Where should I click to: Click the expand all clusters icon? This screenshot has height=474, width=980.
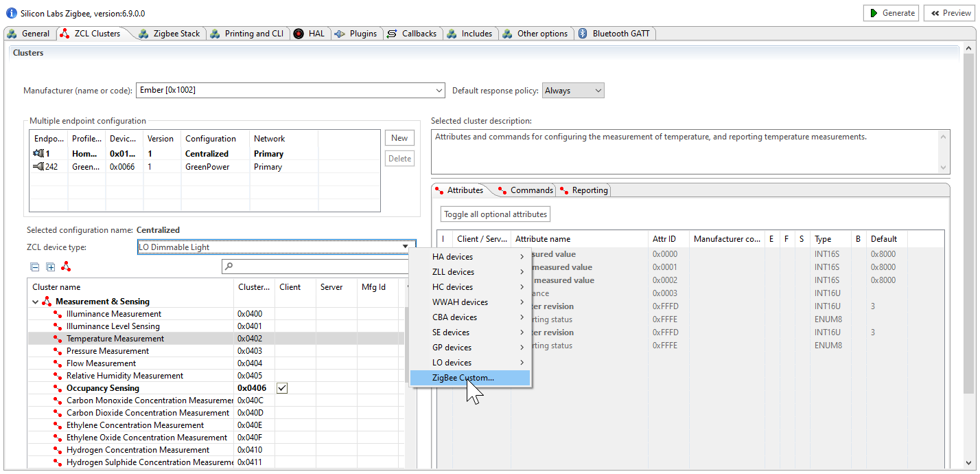50,267
